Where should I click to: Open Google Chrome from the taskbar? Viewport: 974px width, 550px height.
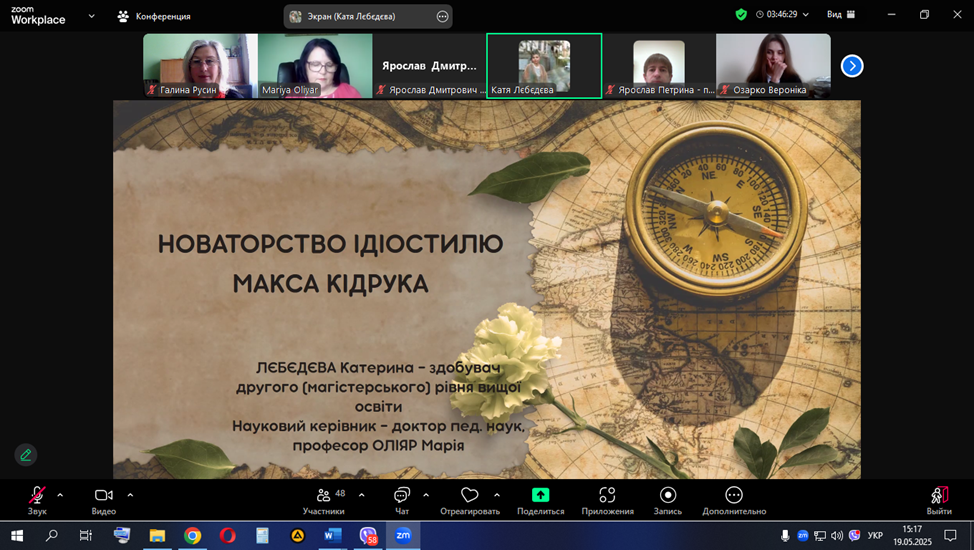pos(192,536)
